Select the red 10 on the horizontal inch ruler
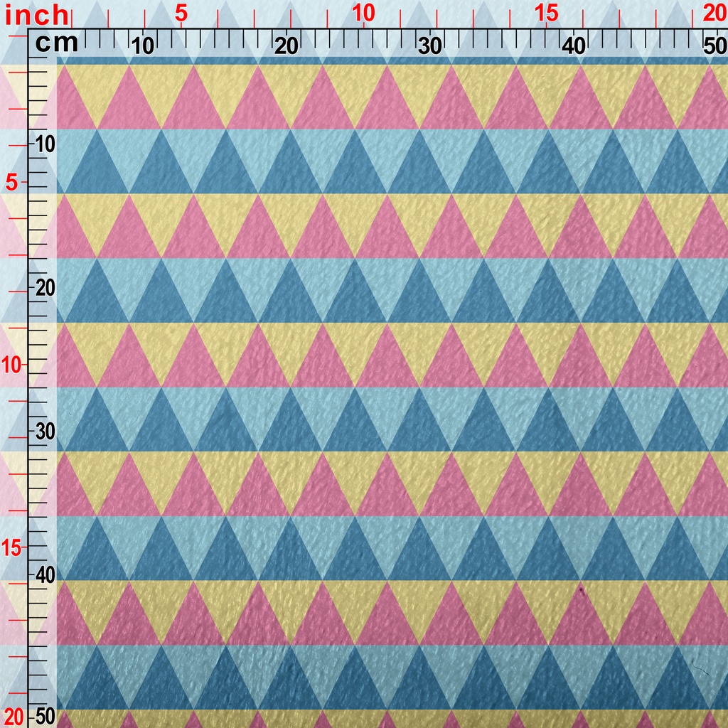Image resolution: width=728 pixels, height=728 pixels. coord(363,13)
